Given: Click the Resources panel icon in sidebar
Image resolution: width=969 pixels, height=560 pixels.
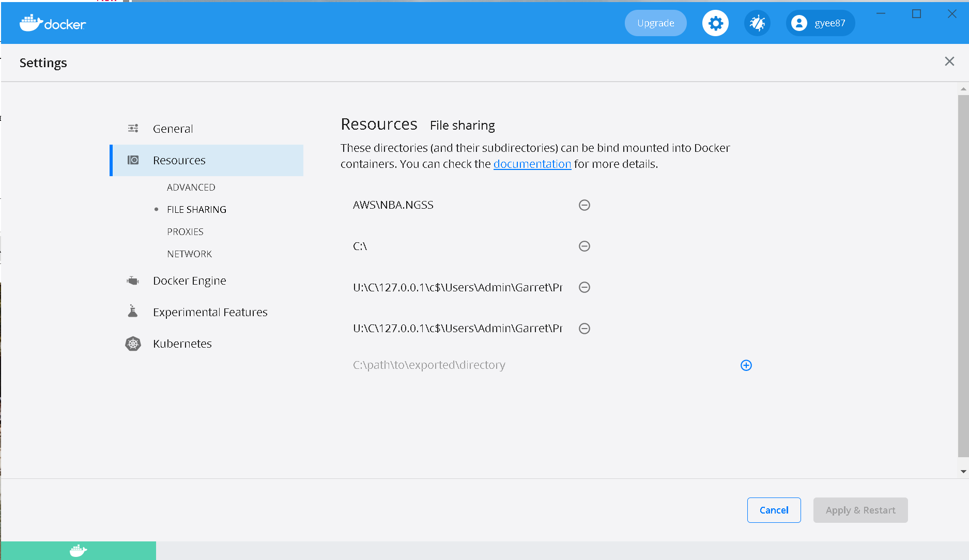Looking at the screenshot, I should click(133, 160).
